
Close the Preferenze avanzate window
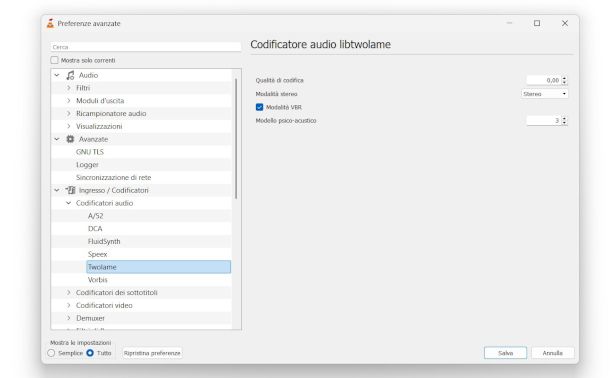565,23
